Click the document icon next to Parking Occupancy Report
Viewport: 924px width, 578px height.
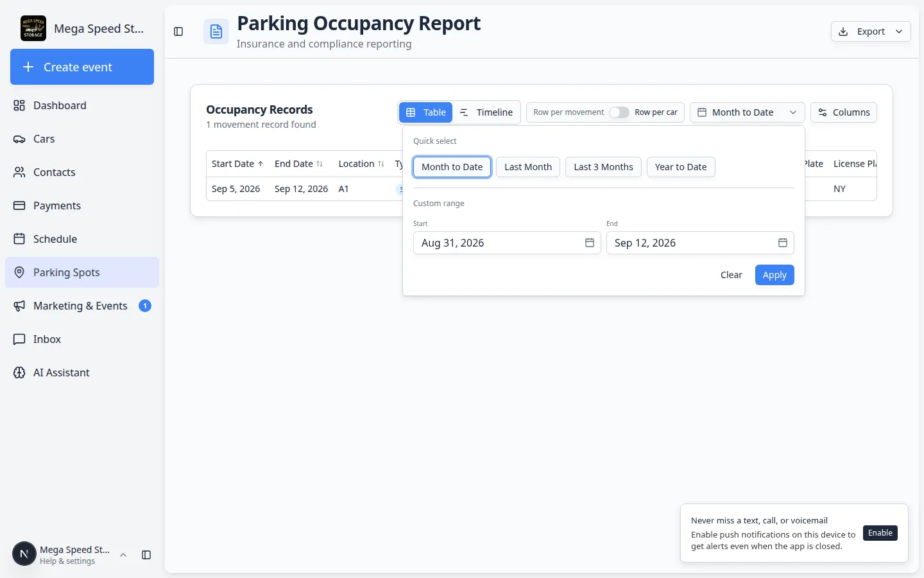coord(216,31)
